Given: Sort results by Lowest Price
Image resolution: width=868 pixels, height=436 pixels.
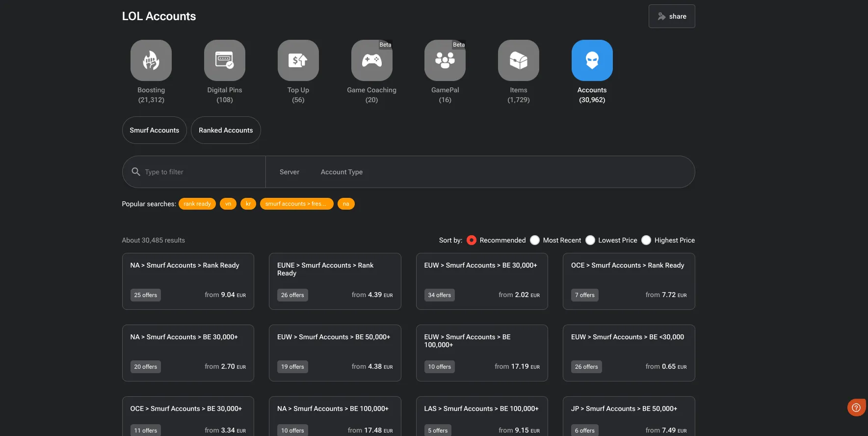Looking at the screenshot, I should (590, 240).
